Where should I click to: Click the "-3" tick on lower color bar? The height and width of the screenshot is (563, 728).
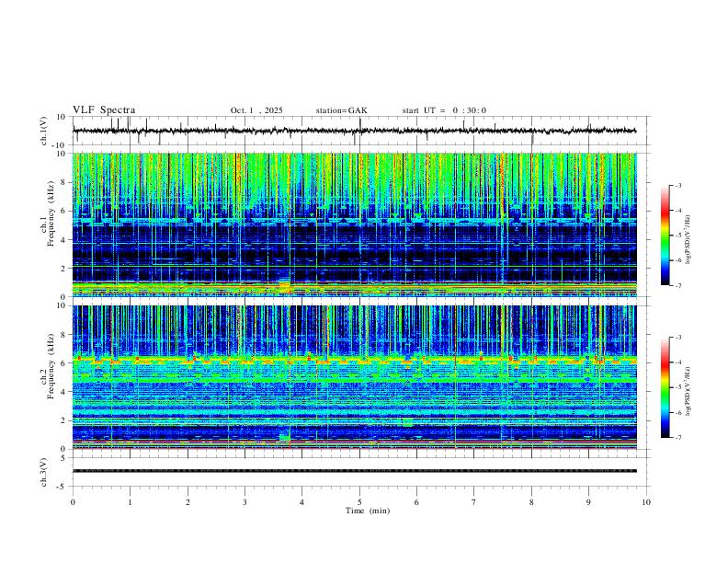pos(678,338)
